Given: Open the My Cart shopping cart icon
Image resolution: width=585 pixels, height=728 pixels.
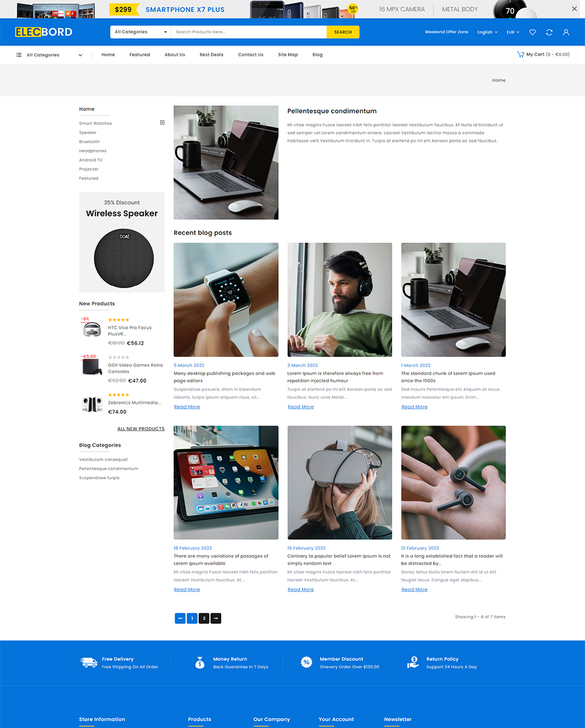Looking at the screenshot, I should 520,55.
